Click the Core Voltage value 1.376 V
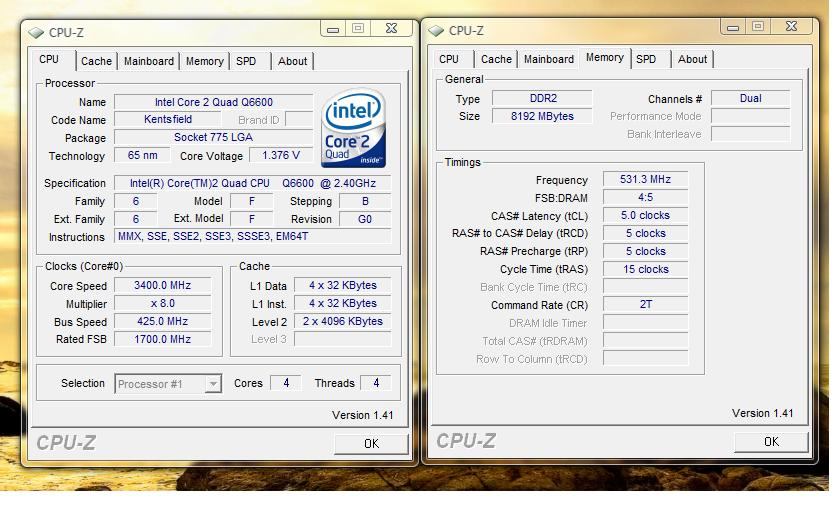The height and width of the screenshot is (525, 840). tap(281, 155)
